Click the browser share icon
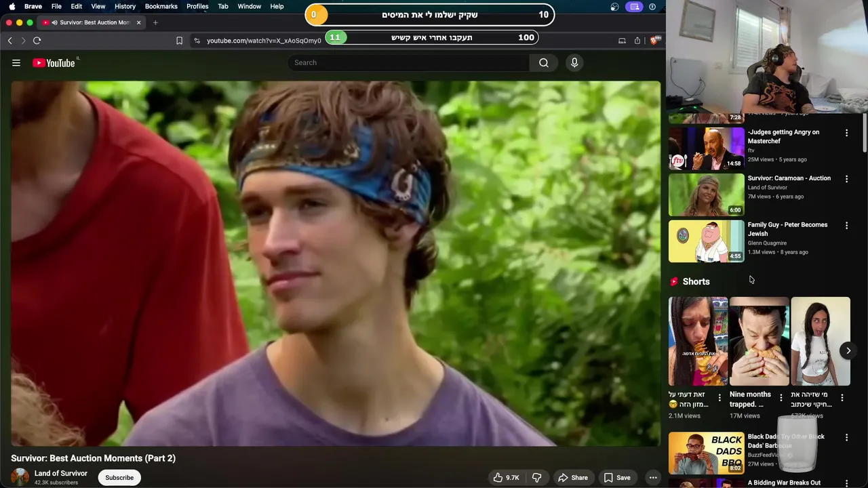The width and height of the screenshot is (868, 488). pyautogui.click(x=637, y=41)
